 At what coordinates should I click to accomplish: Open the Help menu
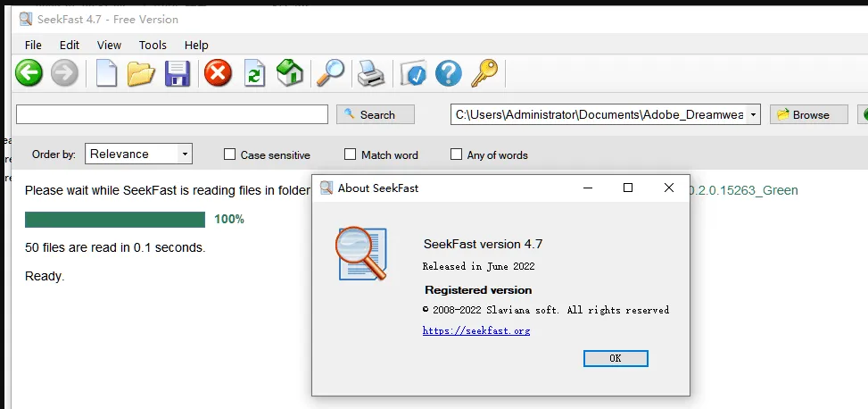pos(196,45)
